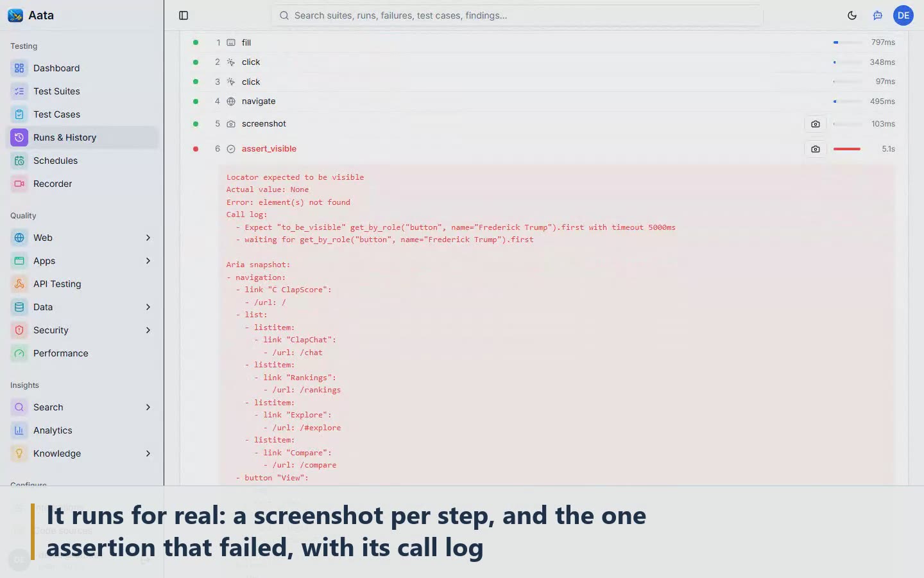Image resolution: width=924 pixels, height=578 pixels.
Task: Select step 5 screenshot row label
Action: [x=264, y=124]
